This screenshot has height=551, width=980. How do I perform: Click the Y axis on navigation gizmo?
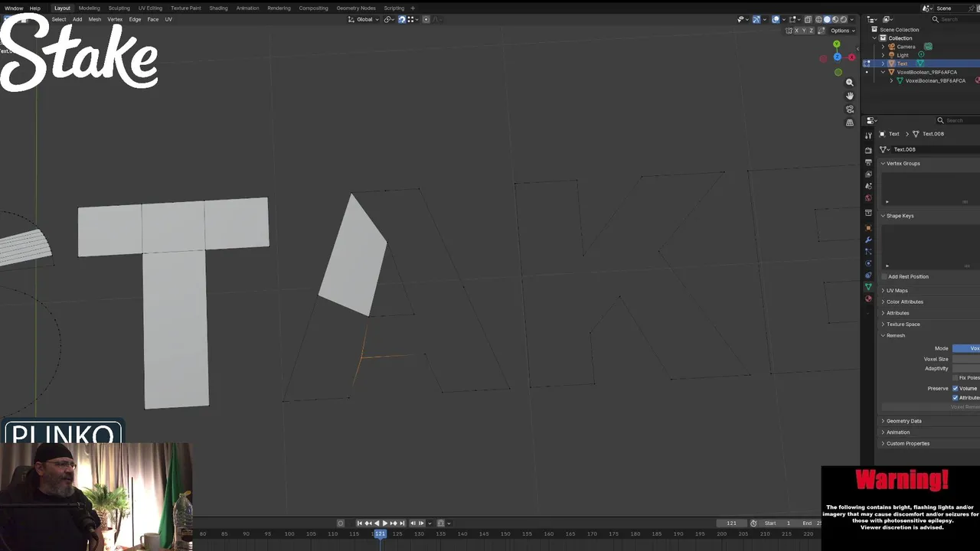click(x=837, y=44)
